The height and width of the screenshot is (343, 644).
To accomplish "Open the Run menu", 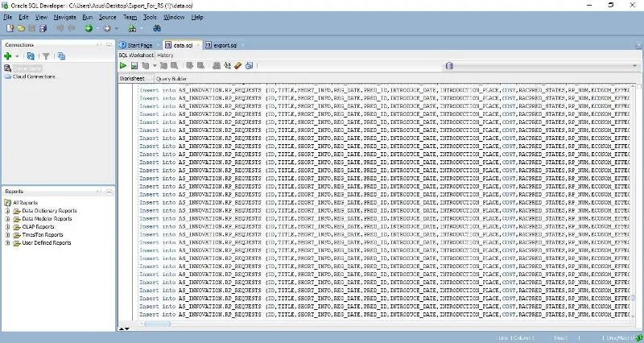I will (88, 17).
